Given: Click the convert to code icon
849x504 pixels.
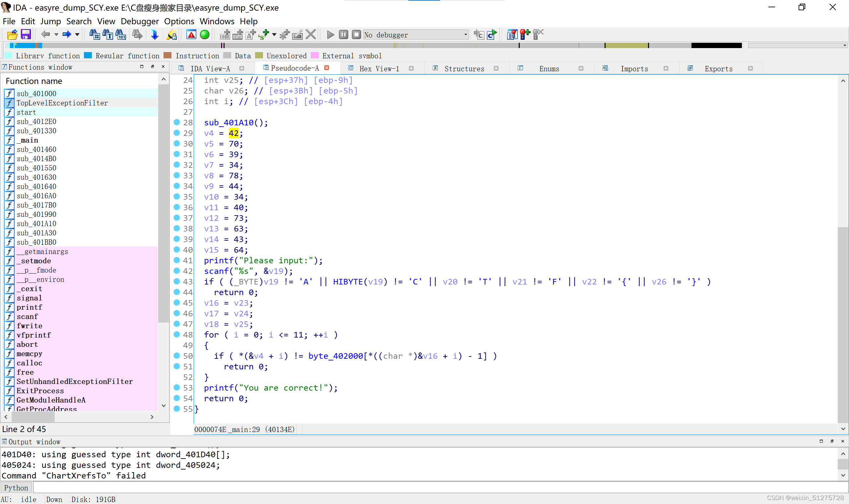Looking at the screenshot, I should [225, 34].
